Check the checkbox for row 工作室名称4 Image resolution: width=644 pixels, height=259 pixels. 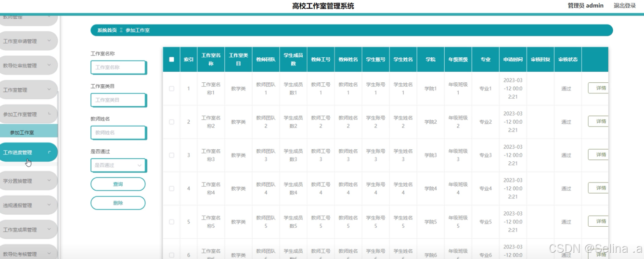pyautogui.click(x=171, y=189)
